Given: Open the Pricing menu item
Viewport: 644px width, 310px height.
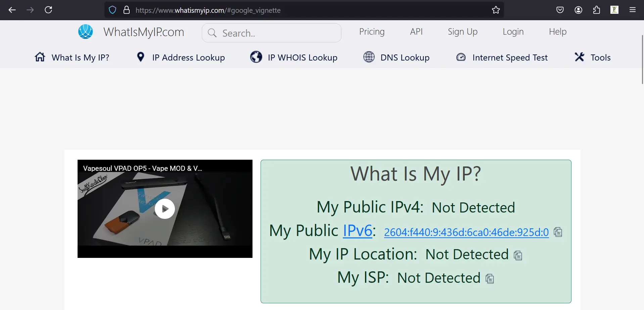Looking at the screenshot, I should (x=372, y=32).
